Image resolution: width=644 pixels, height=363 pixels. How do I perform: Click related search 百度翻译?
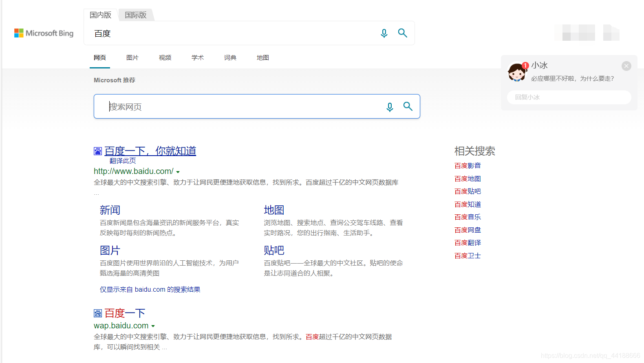click(468, 243)
